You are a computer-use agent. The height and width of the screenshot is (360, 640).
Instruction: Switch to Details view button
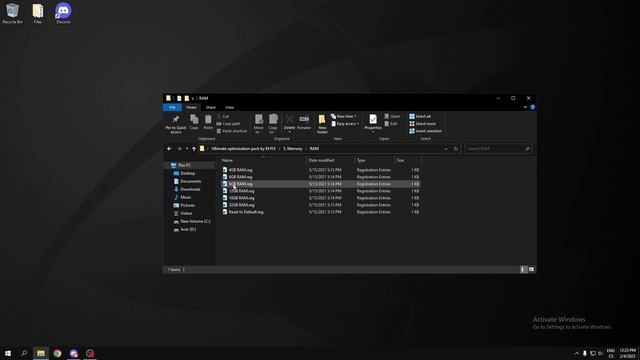tap(524, 269)
